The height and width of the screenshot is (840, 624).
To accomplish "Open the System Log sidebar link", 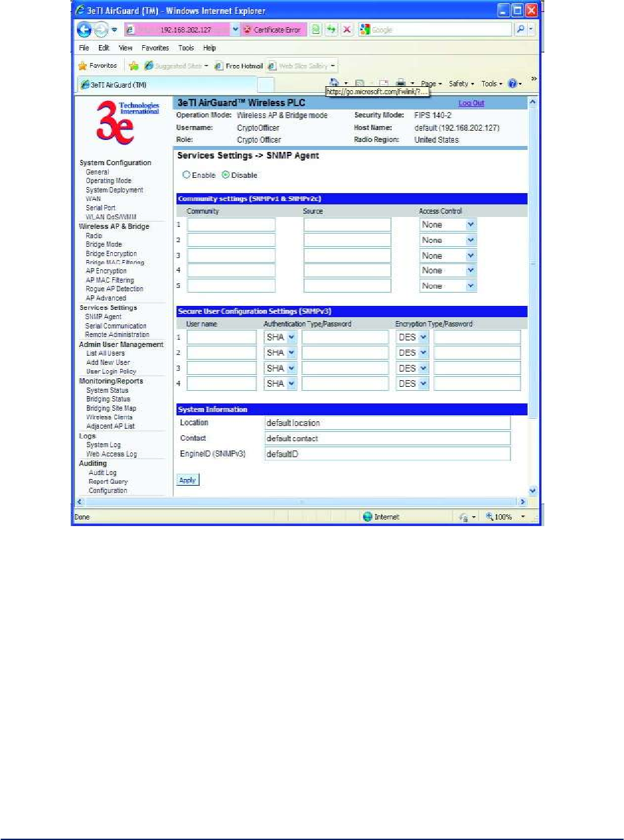I will tap(104, 445).
